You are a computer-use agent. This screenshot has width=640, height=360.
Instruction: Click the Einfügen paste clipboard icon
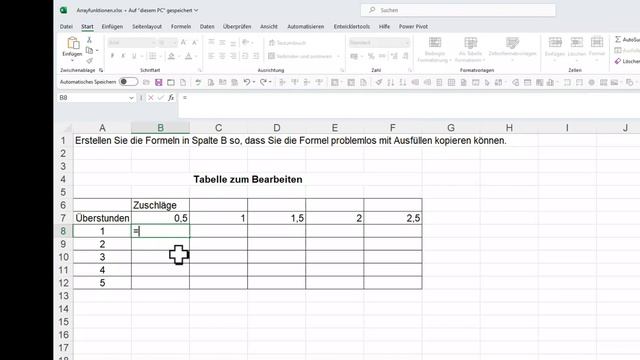(73, 43)
